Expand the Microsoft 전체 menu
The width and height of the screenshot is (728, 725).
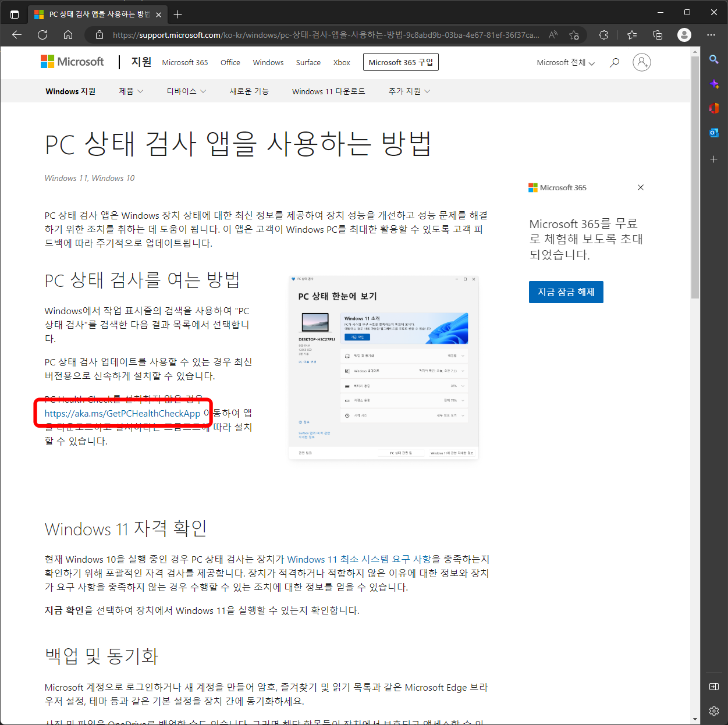click(564, 62)
